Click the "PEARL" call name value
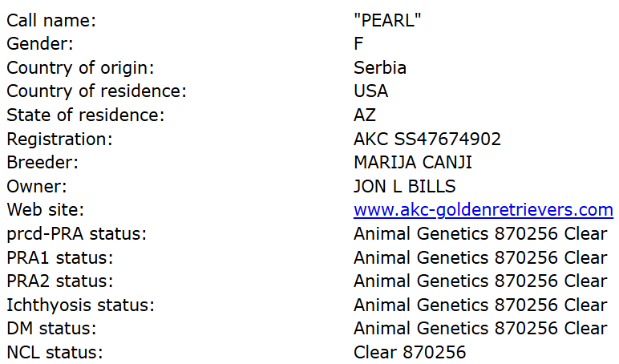The width and height of the screenshot is (619, 364). 387,20
